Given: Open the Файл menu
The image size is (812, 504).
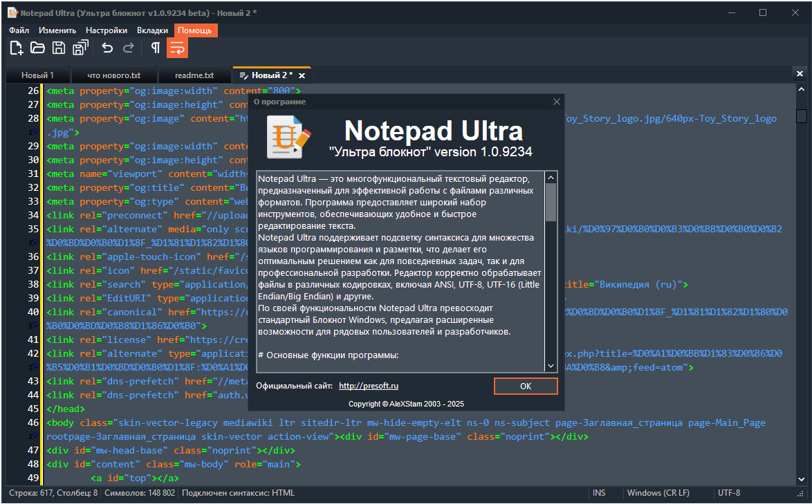Looking at the screenshot, I should point(19,30).
